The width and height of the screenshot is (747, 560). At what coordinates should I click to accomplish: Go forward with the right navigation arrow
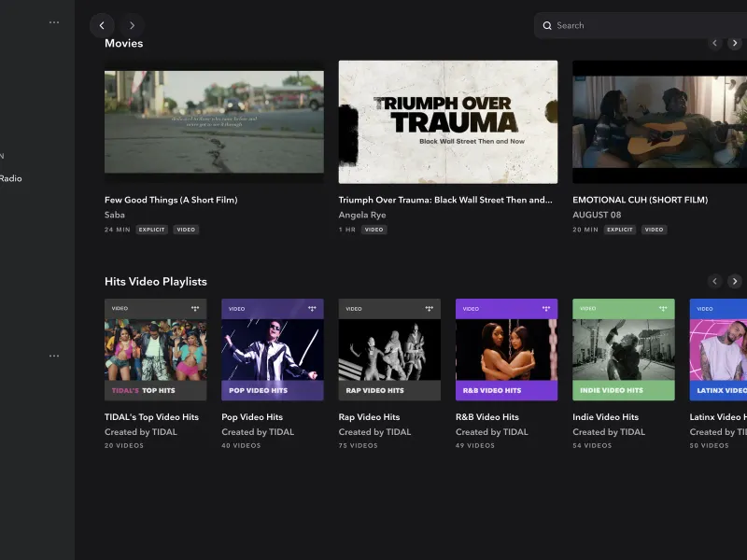(132, 25)
